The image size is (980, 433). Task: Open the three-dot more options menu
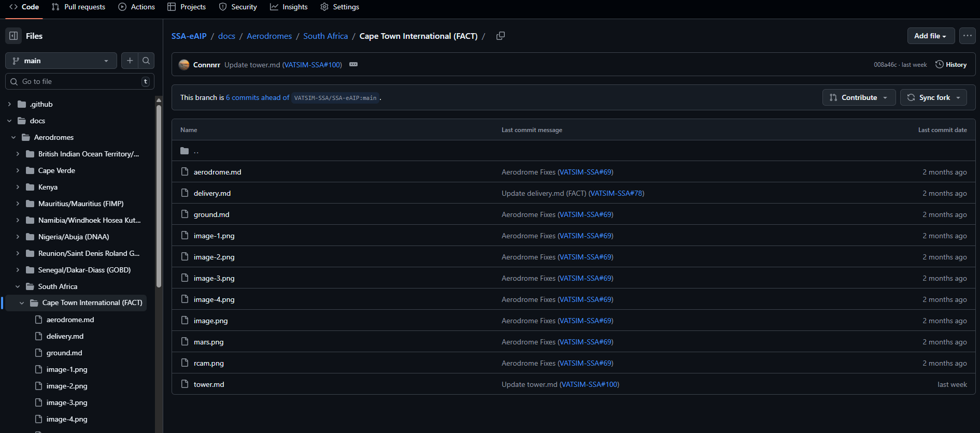(x=967, y=36)
